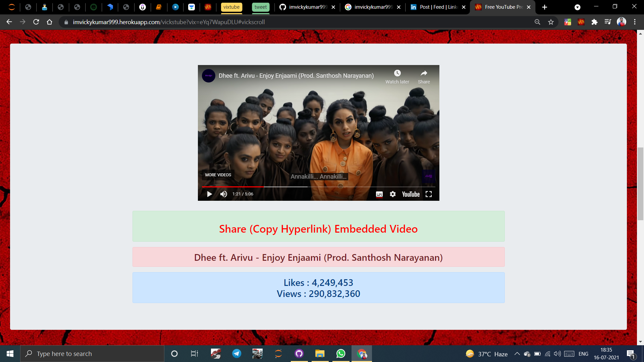Mute the video using the speaker icon
Image resolution: width=644 pixels, height=362 pixels.
[223, 194]
